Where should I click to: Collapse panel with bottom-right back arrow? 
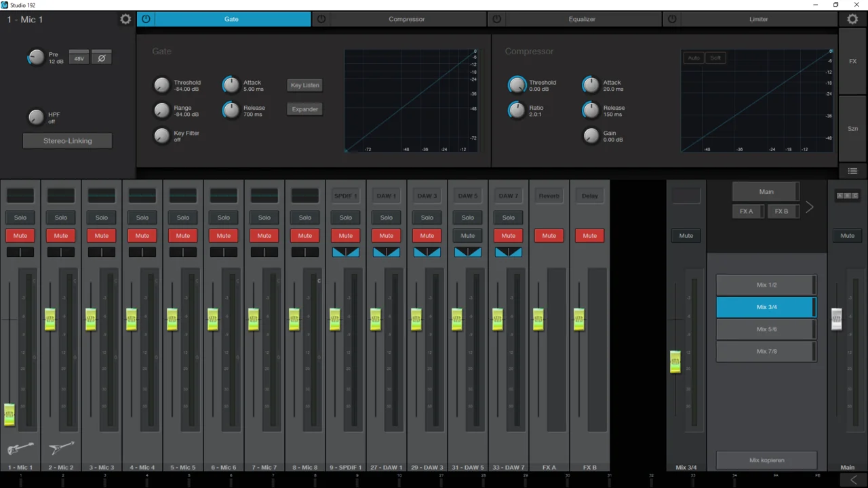click(853, 480)
